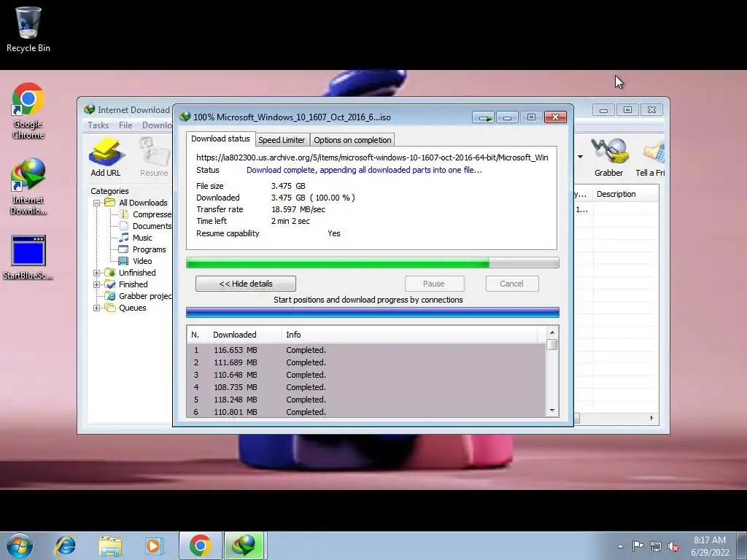Click the archive.org download URL text

pyautogui.click(x=372, y=157)
